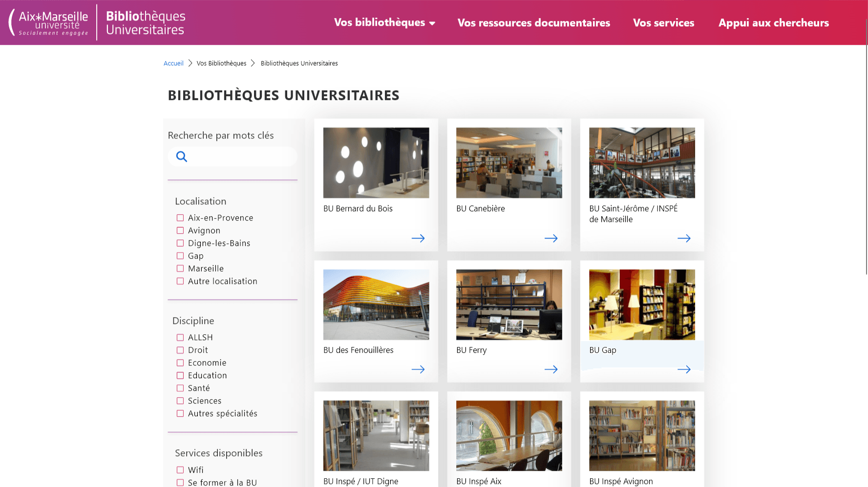Go to Vos services
Image resolution: width=868 pixels, height=487 pixels.
pyautogui.click(x=663, y=23)
